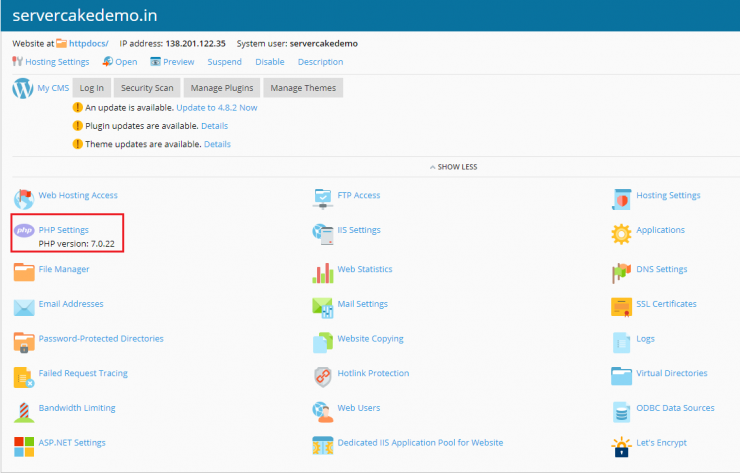Open the httpdocs/ folder link
Viewport: 740px width, 473px height.
pyautogui.click(x=89, y=43)
